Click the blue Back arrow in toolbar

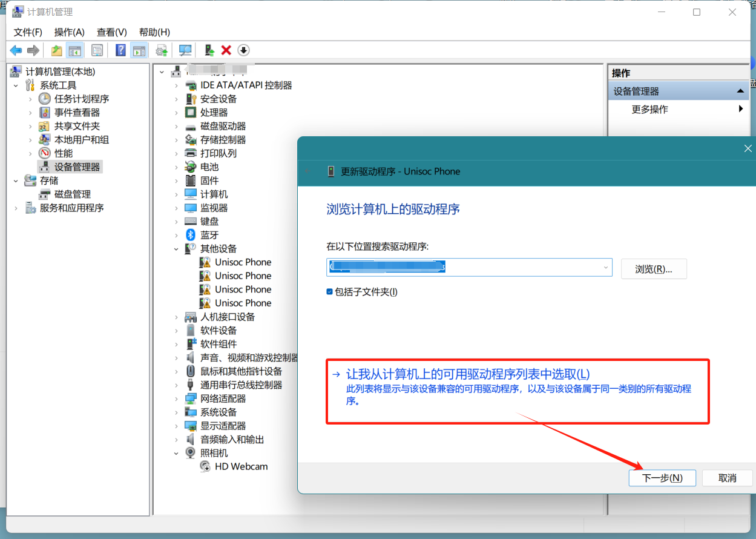16,50
